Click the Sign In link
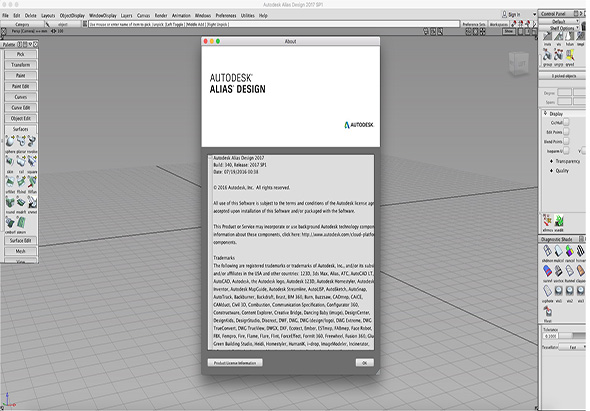The width and height of the screenshot is (590, 411). click(x=511, y=14)
